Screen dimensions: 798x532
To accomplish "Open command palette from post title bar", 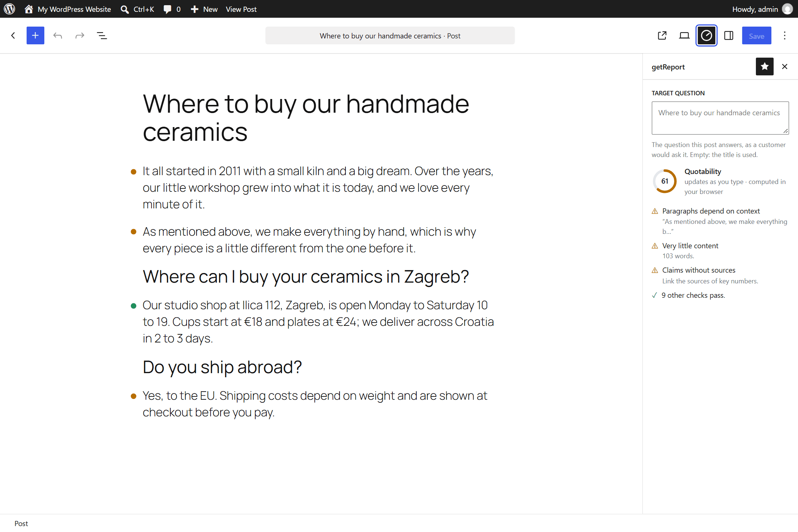I will click(x=390, y=35).
